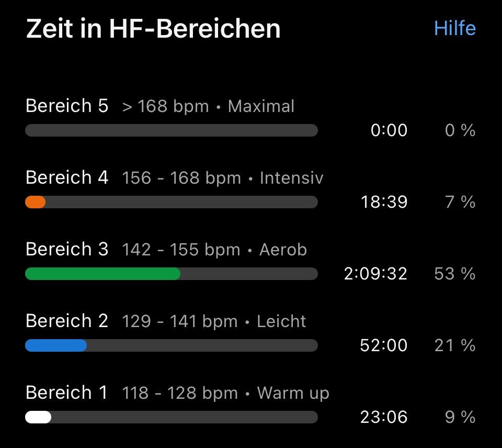Viewport: 502px width, 448px height.
Task: Select the Bereich 4 label
Action: point(67,178)
